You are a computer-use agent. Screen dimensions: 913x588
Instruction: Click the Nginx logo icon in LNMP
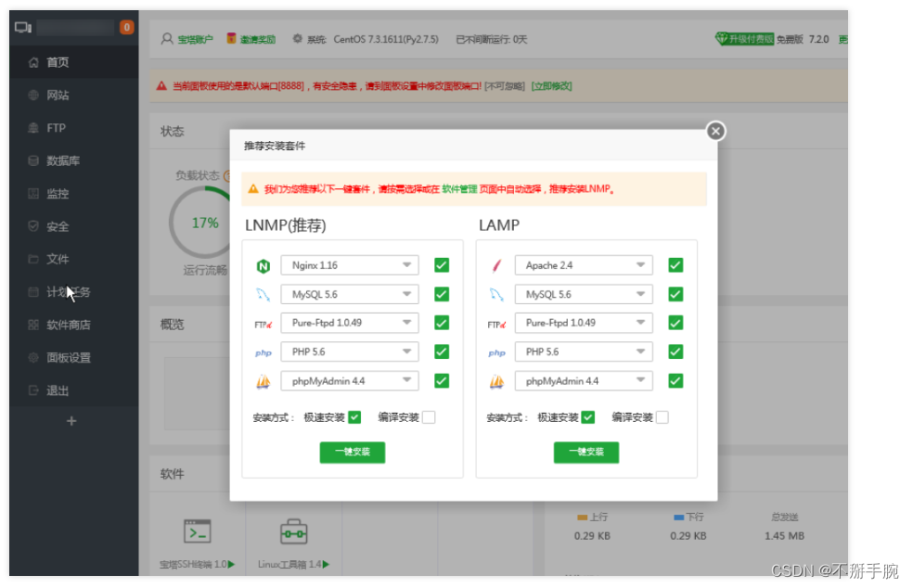coord(264,266)
